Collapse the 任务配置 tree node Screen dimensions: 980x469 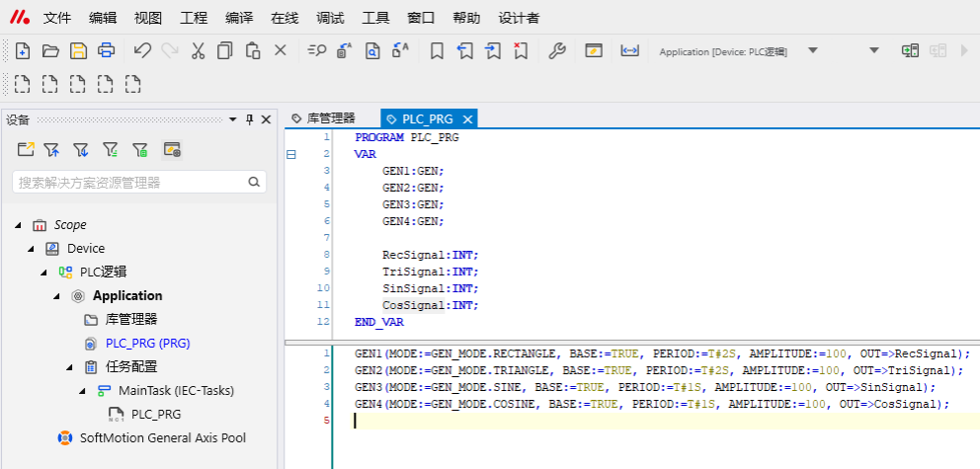click(x=70, y=367)
